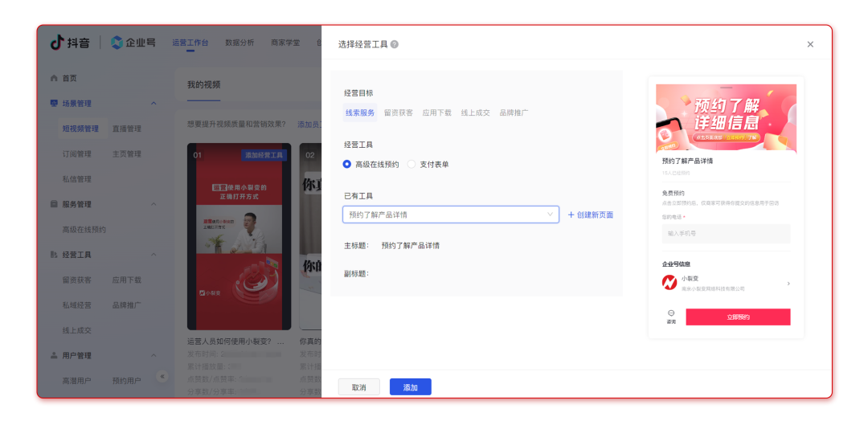868x425 pixels.
Task: Collapse the 经营工具 sidebar section
Action: click(x=154, y=255)
